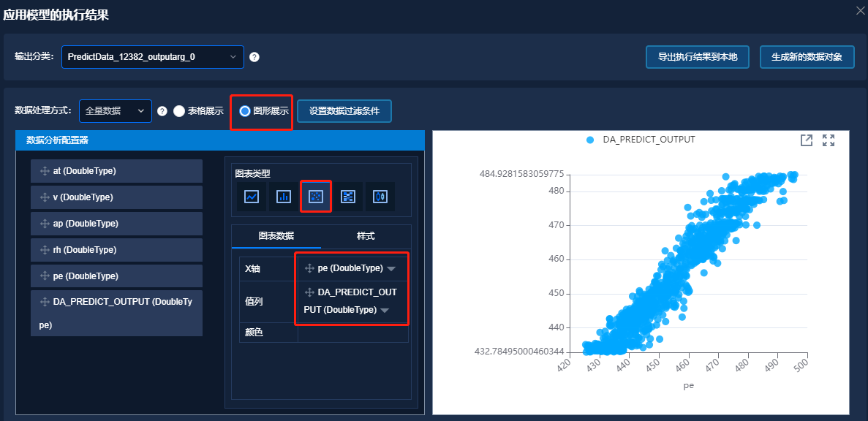Switch to the 图表数据 tab

276,236
